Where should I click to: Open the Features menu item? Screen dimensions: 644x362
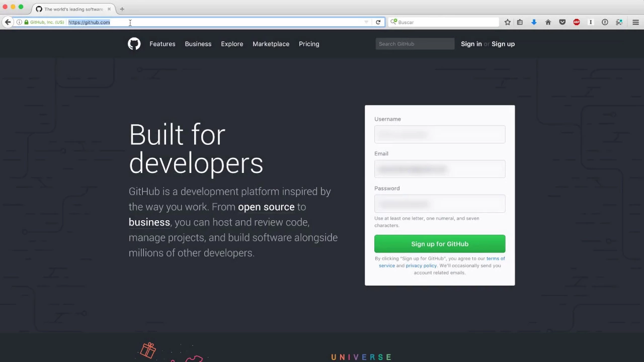tap(163, 44)
